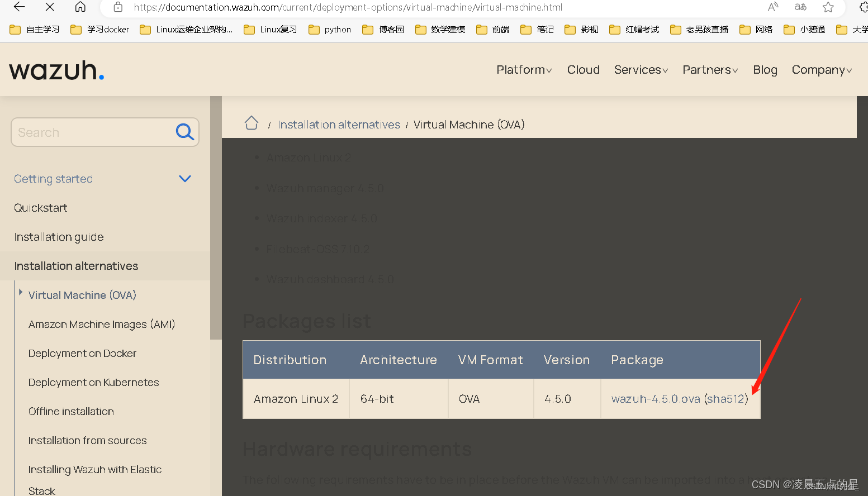The height and width of the screenshot is (496, 868).
Task: Open the 数学建模 bookmark folder
Action: pos(440,30)
